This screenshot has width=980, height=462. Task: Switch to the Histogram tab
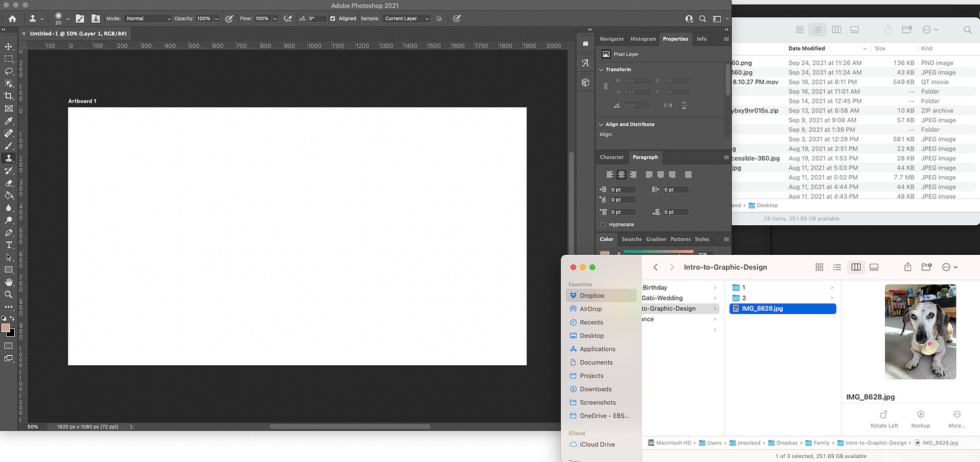643,39
